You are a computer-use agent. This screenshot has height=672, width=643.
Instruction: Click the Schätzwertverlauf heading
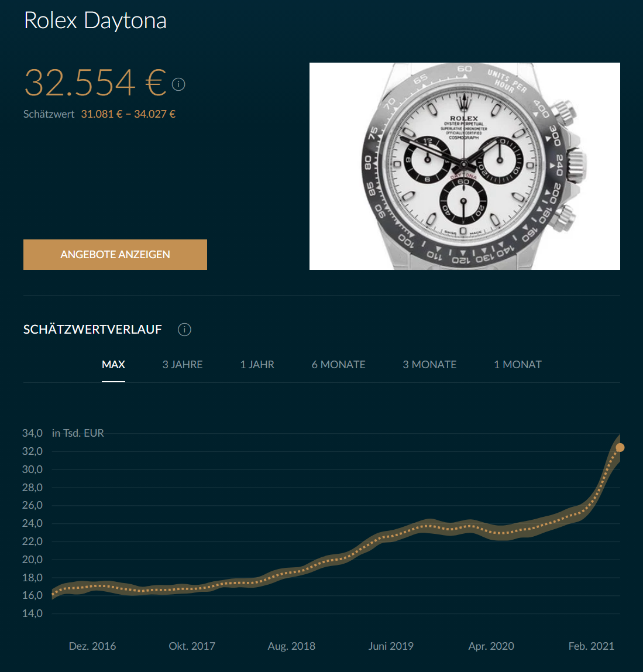click(x=92, y=330)
